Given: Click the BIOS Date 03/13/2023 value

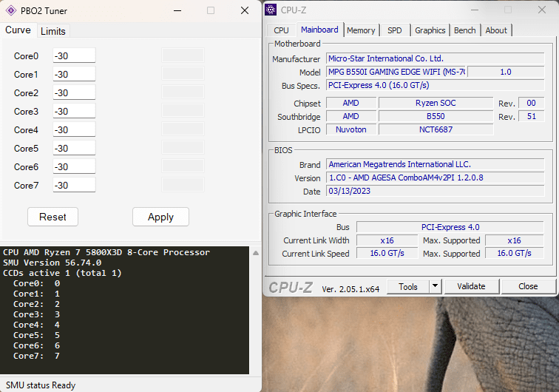Looking at the screenshot, I should pos(436,191).
